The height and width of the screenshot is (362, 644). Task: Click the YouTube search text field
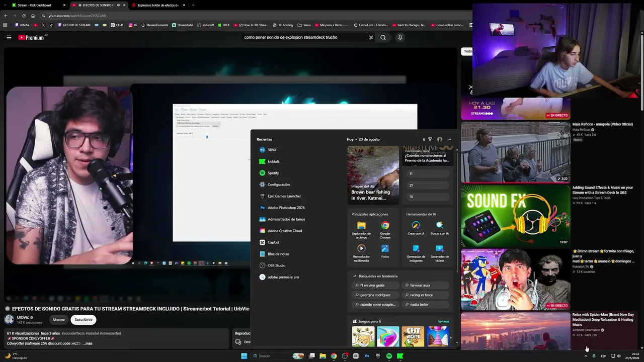click(303, 37)
